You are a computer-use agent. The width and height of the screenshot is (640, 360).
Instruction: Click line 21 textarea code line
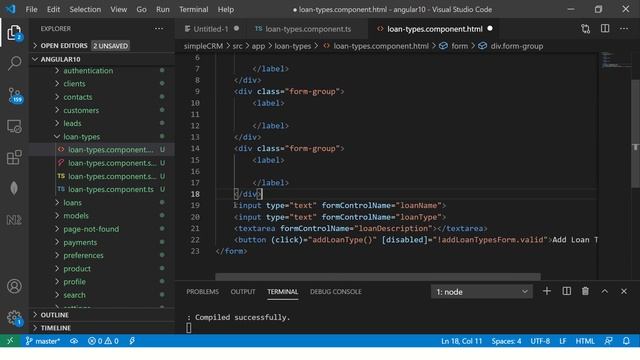[x=360, y=229]
